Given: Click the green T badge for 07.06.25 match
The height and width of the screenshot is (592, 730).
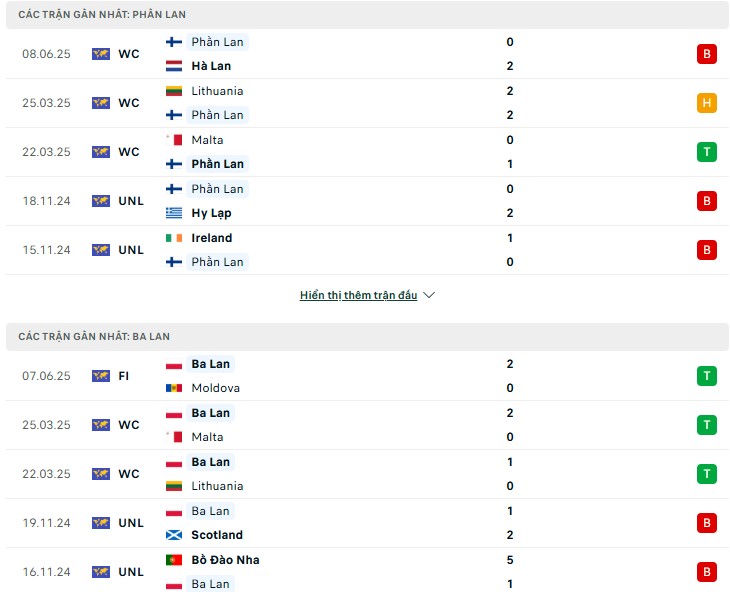Looking at the screenshot, I should coord(706,376).
